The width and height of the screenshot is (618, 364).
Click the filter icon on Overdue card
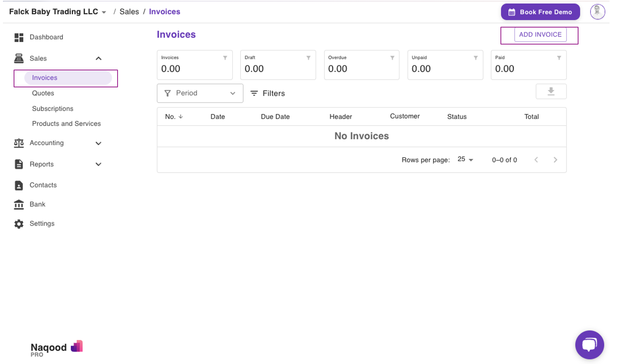392,58
